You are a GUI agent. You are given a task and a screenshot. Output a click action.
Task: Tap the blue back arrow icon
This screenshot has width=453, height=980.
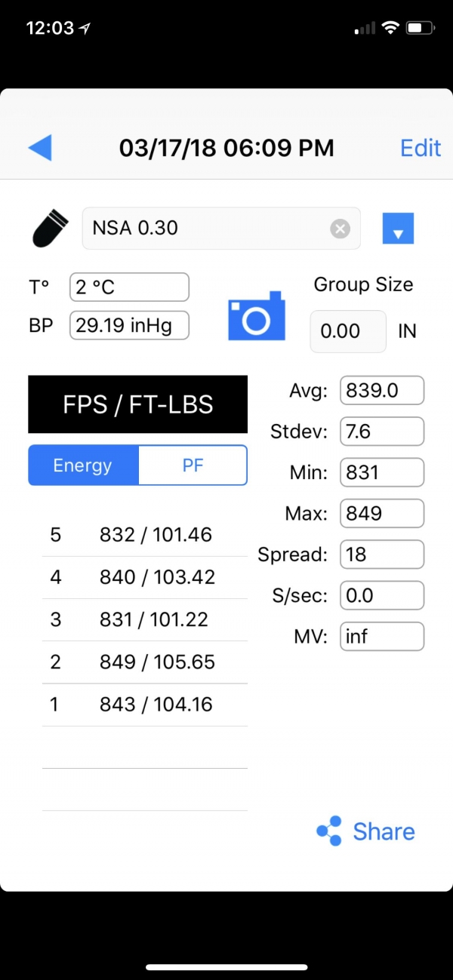pyautogui.click(x=40, y=147)
